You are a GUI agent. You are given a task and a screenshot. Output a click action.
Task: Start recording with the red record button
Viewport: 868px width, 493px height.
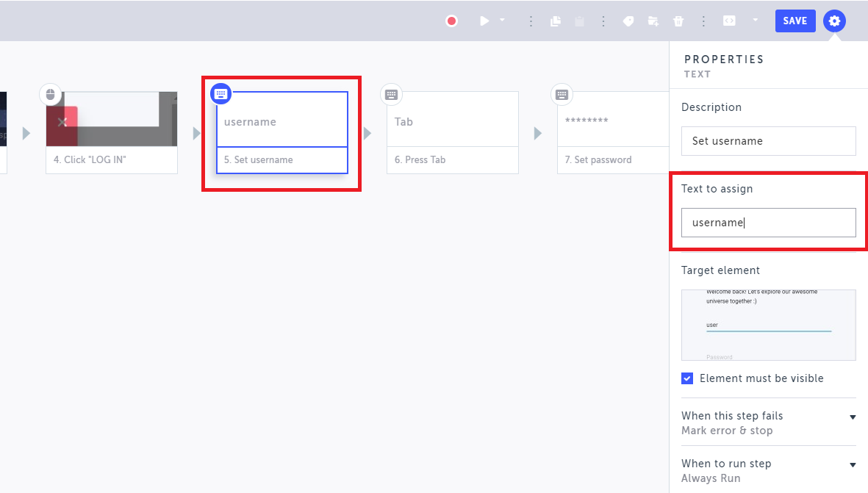pos(452,21)
